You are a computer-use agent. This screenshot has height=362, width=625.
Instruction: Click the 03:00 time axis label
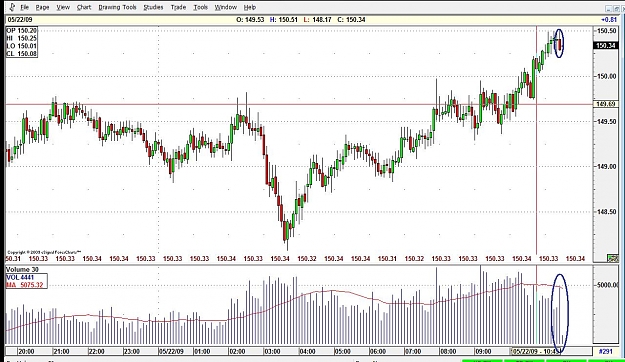(x=272, y=351)
